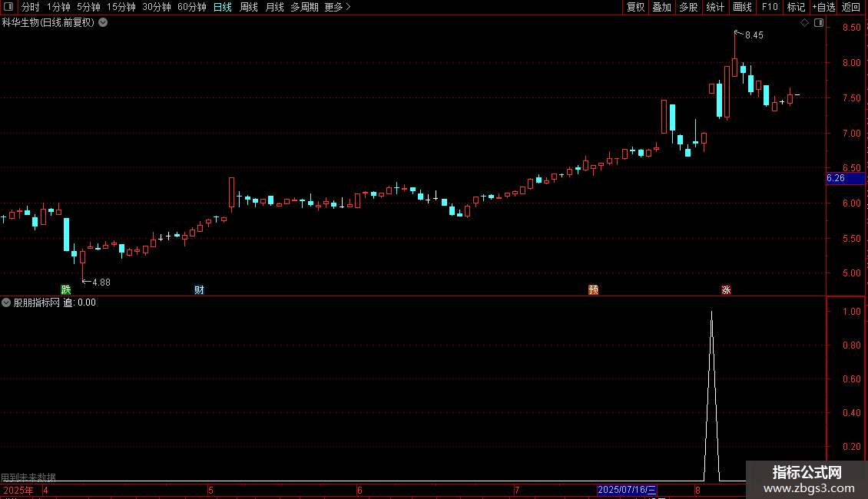Select the 15分钟 period
The image size is (868, 499).
click(121, 7)
